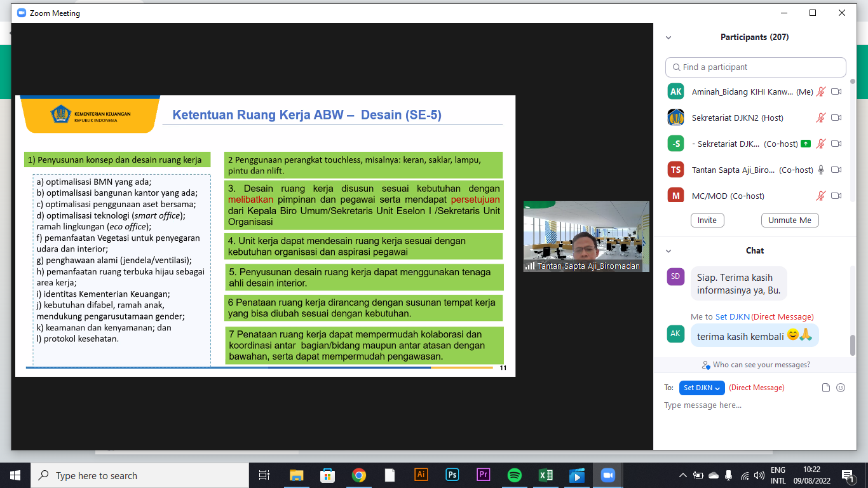Collapse the Chat panel chevron
The height and width of the screenshot is (488, 868).
point(668,251)
